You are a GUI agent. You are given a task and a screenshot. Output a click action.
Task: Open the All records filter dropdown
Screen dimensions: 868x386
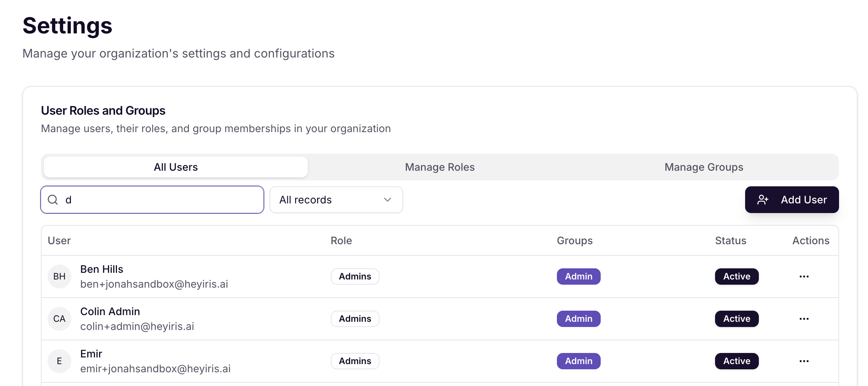(x=336, y=200)
